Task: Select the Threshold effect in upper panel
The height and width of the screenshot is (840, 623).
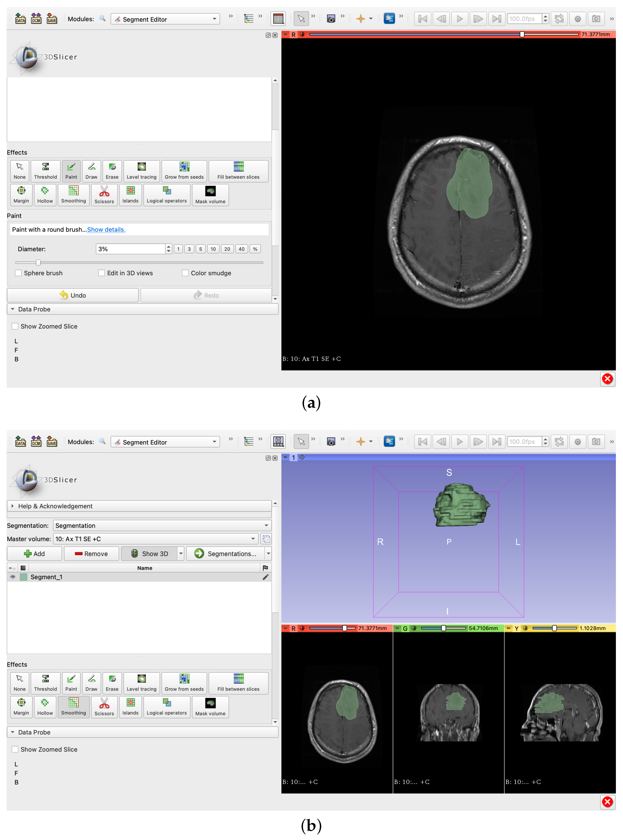Action: coord(45,171)
